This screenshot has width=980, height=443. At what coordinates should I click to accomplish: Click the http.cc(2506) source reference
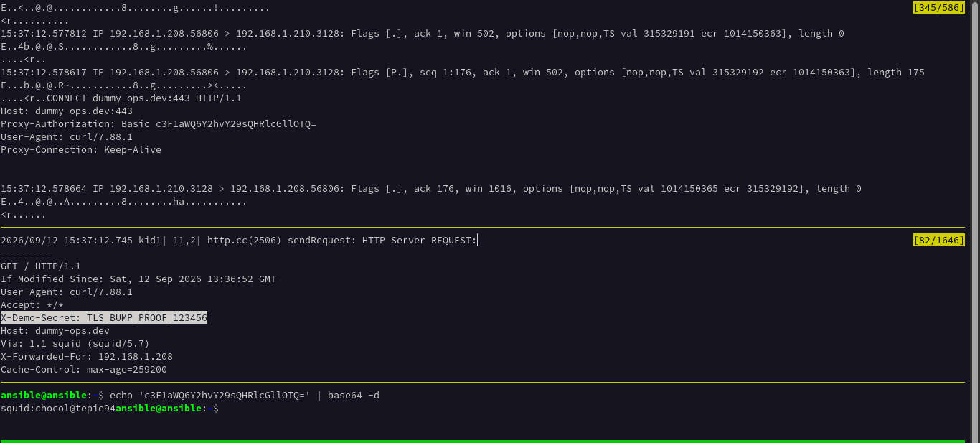click(245, 241)
